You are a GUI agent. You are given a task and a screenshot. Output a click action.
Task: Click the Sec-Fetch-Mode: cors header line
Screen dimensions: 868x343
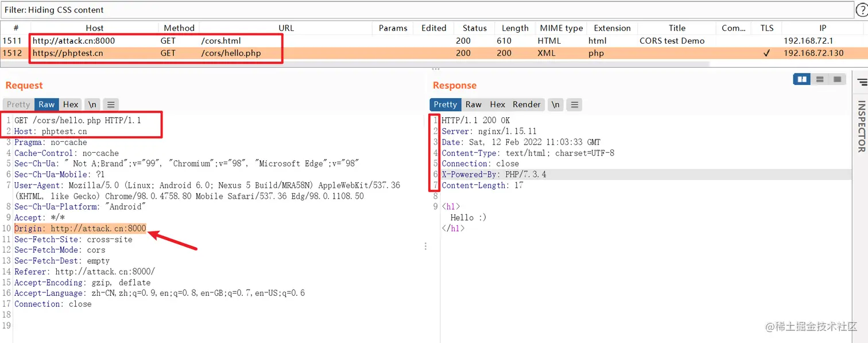click(60, 250)
